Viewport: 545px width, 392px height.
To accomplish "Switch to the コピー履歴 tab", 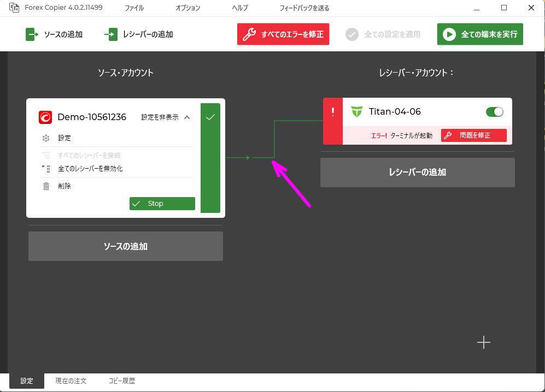I will click(122, 381).
